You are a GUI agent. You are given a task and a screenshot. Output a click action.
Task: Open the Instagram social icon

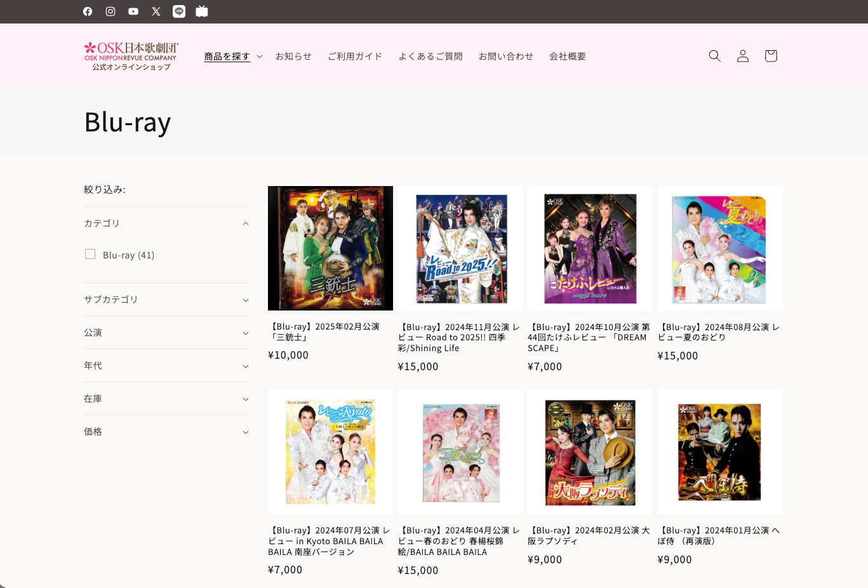coord(110,11)
